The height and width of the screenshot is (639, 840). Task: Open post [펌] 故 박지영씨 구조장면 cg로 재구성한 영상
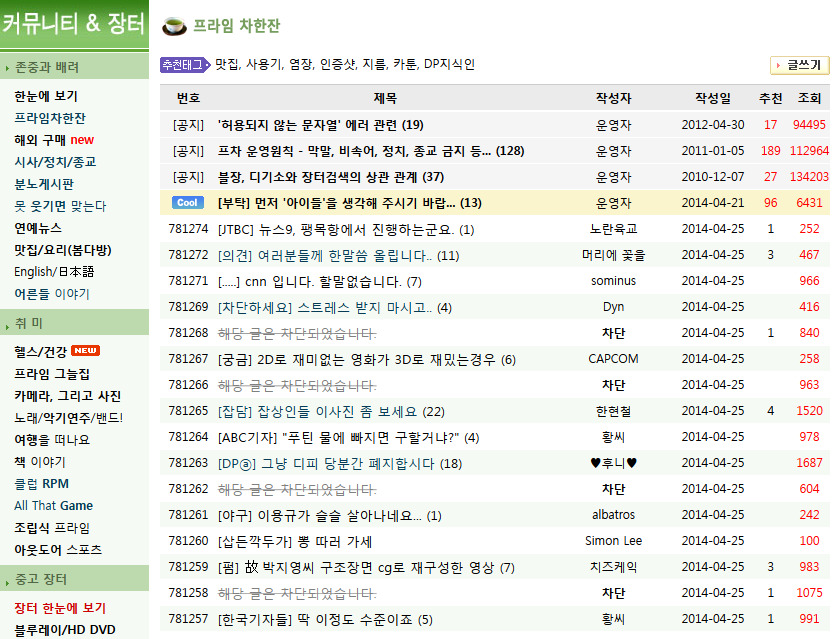(x=366, y=567)
